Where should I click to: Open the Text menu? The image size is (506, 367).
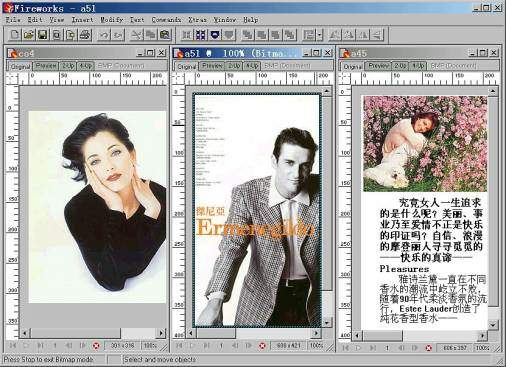137,20
